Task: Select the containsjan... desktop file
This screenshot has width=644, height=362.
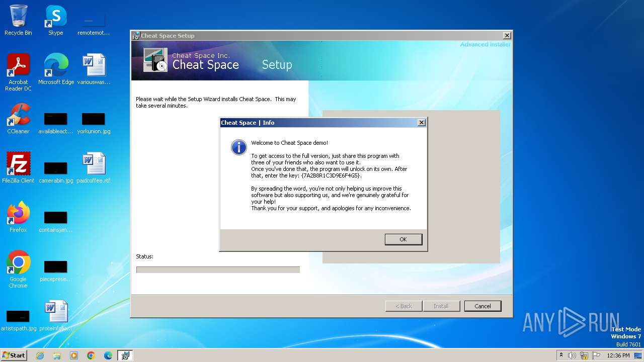Action: click(x=56, y=222)
